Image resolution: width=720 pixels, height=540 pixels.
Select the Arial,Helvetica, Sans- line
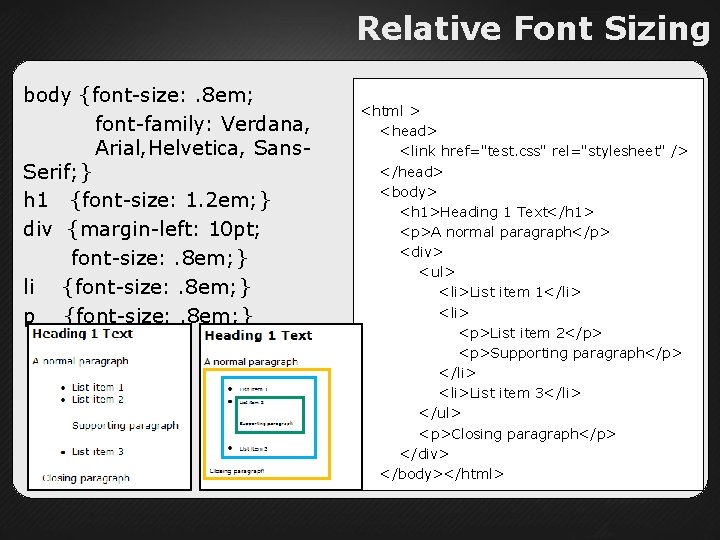point(202,148)
